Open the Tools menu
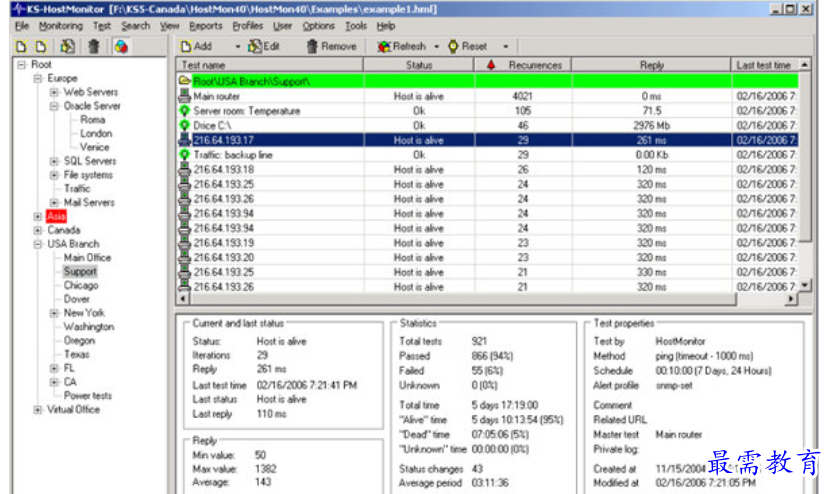Screen dimensions: 829x494 [x=356, y=26]
